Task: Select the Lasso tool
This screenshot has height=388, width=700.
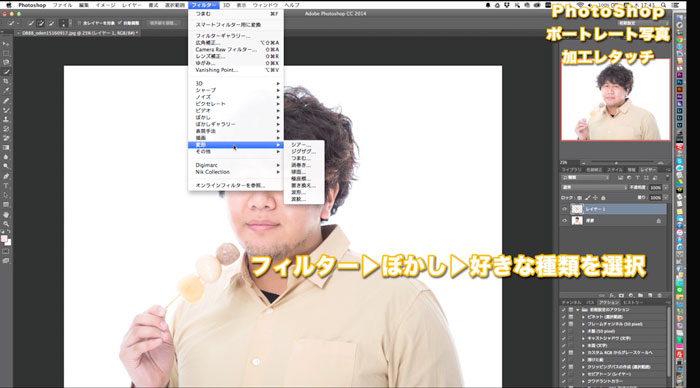Action: 6,63
